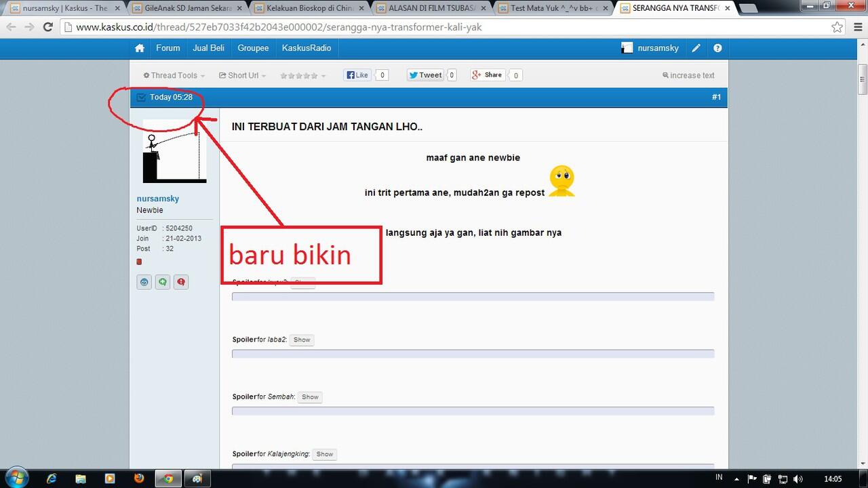Switch to the 'GileAnak SD Jaman Sekarang' tab
Viewport: 868px width, 488px height.
pos(187,9)
